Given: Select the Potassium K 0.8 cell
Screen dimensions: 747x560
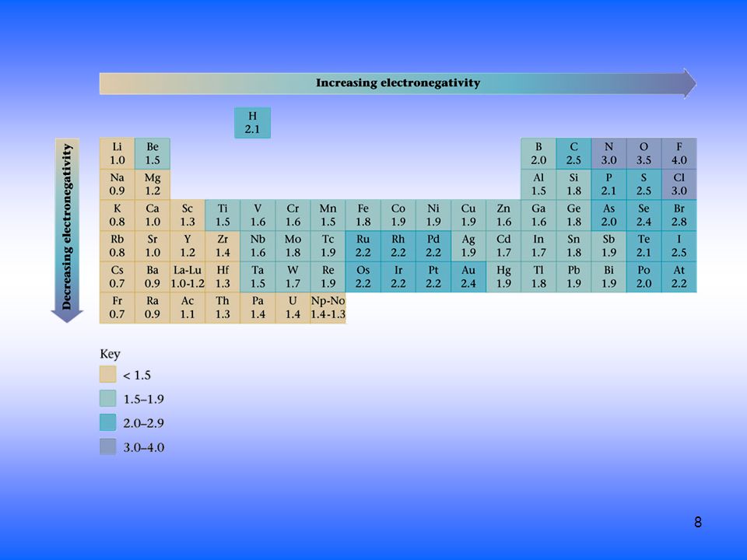Looking at the screenshot, I should 117,215.
